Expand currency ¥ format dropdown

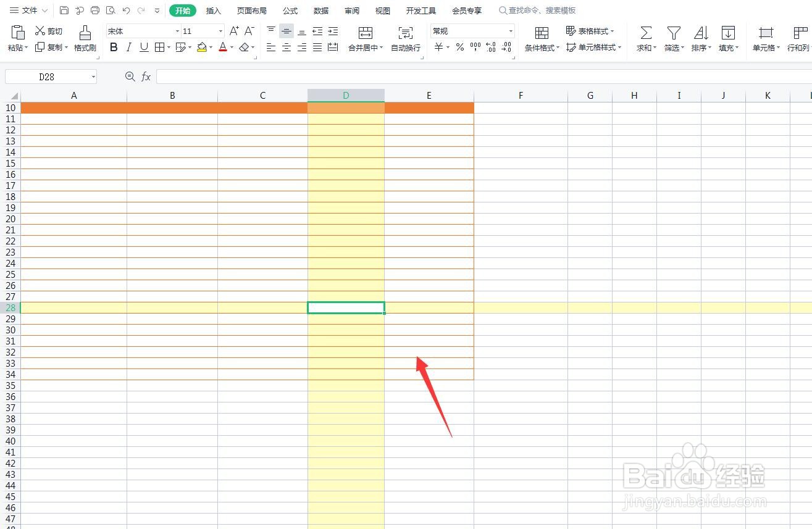[448, 48]
